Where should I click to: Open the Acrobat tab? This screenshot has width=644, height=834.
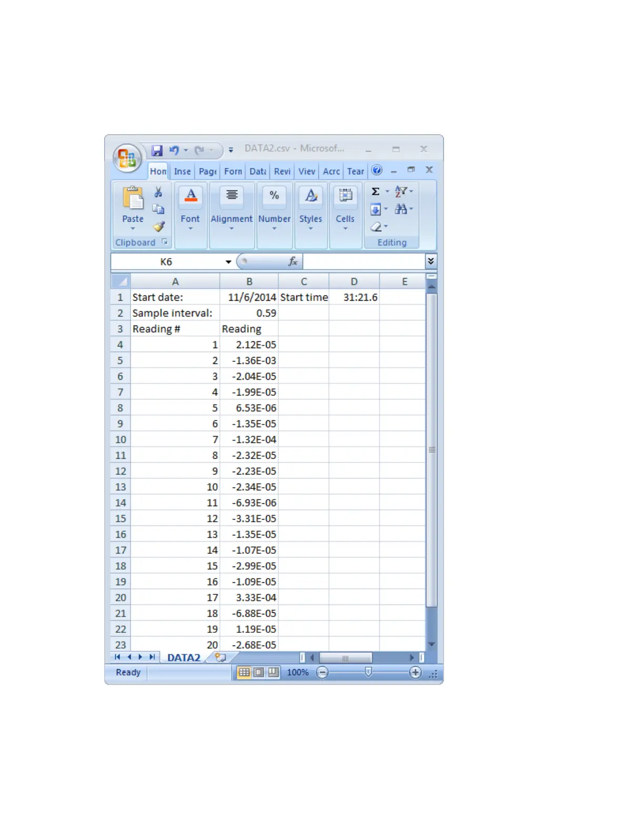tap(331, 171)
